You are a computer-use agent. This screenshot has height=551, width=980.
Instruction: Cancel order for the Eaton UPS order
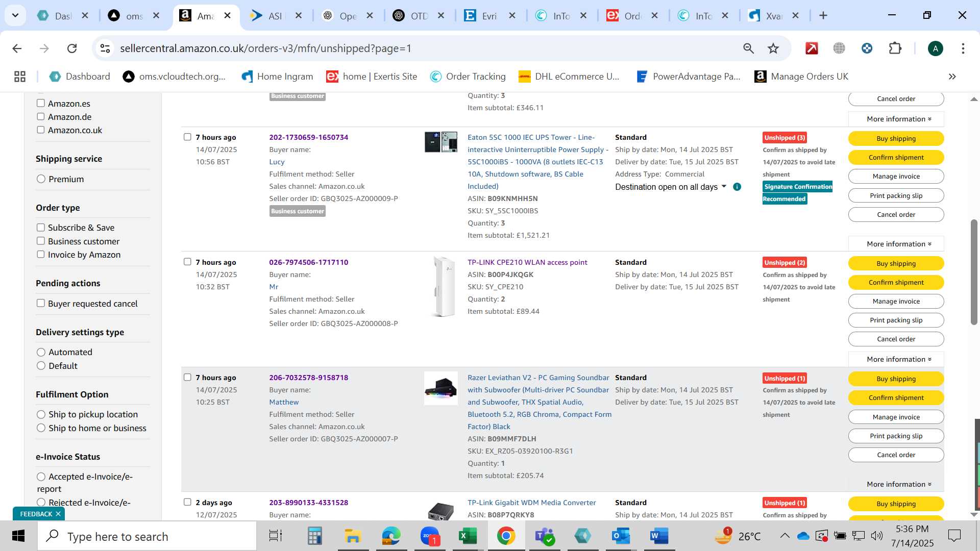coord(896,214)
